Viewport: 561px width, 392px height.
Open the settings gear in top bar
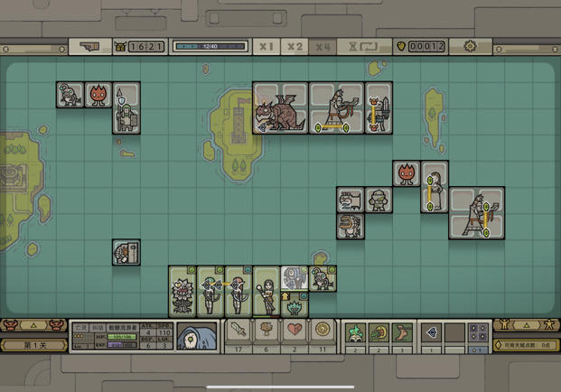(470, 46)
